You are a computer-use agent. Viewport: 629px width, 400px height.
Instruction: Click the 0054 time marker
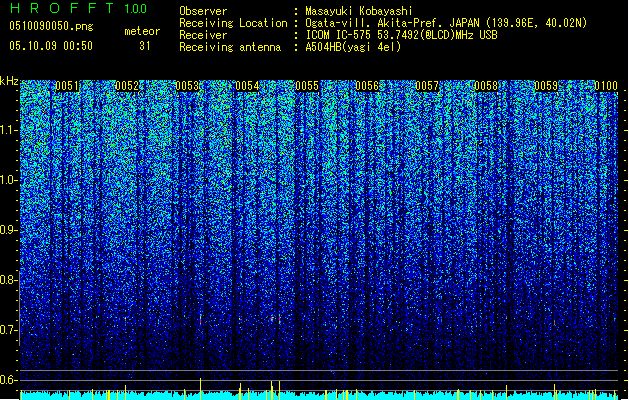point(247,86)
